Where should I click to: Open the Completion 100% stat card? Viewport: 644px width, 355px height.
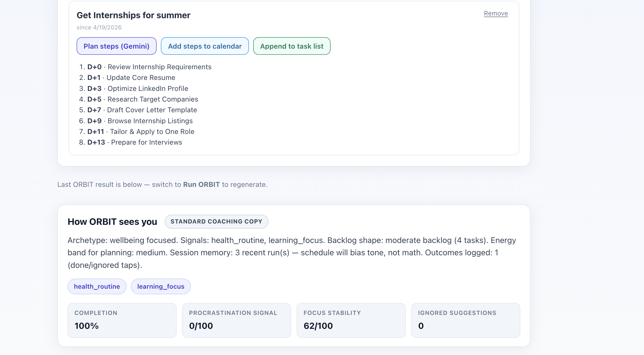click(122, 320)
